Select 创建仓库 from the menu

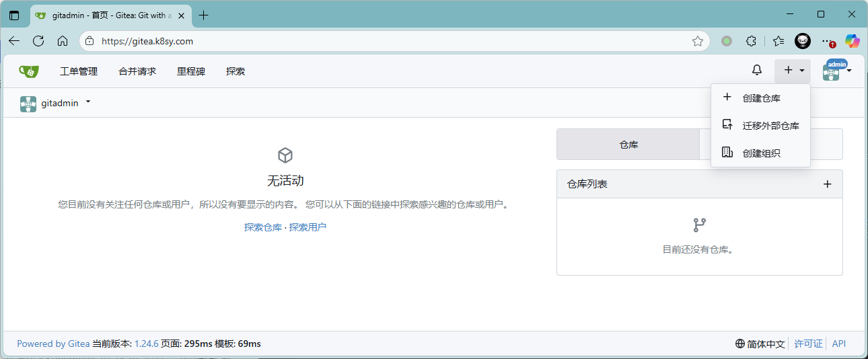[x=761, y=98]
